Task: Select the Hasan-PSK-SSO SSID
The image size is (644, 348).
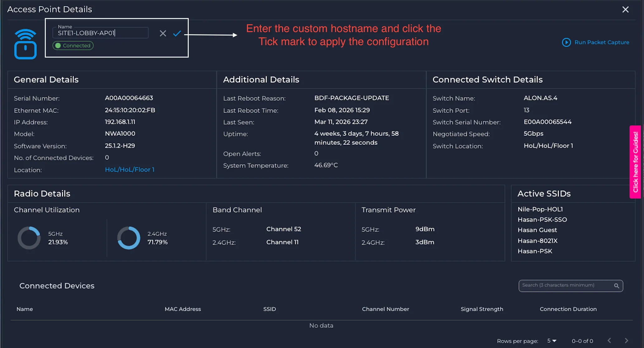Action: pyautogui.click(x=542, y=220)
